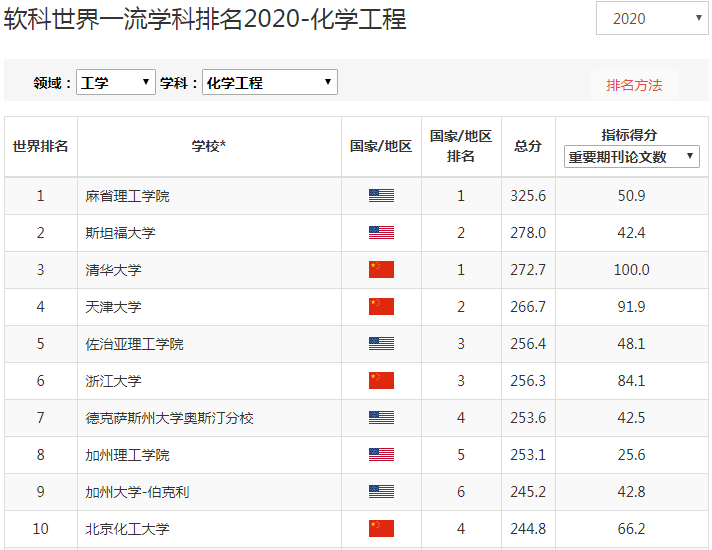The height and width of the screenshot is (550, 712).
Task: Click the 排名方法 link
Action: click(x=634, y=85)
